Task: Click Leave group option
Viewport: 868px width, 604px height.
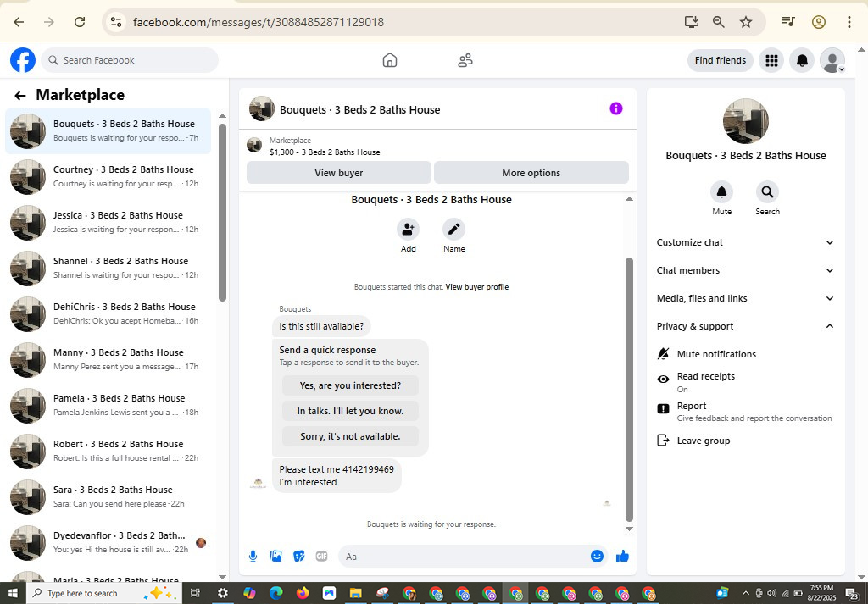Action: (745, 441)
